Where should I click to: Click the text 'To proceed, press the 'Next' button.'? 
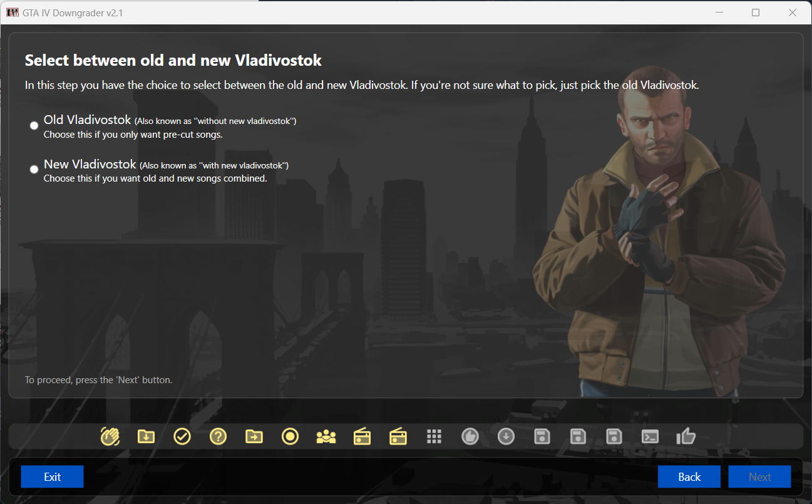pos(98,379)
